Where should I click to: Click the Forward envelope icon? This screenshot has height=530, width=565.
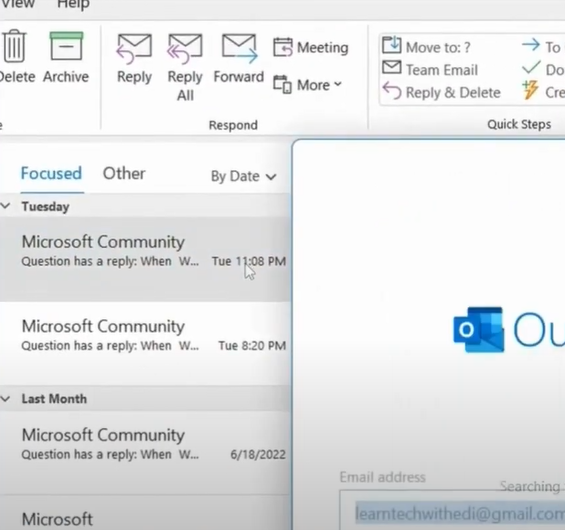[x=239, y=48]
